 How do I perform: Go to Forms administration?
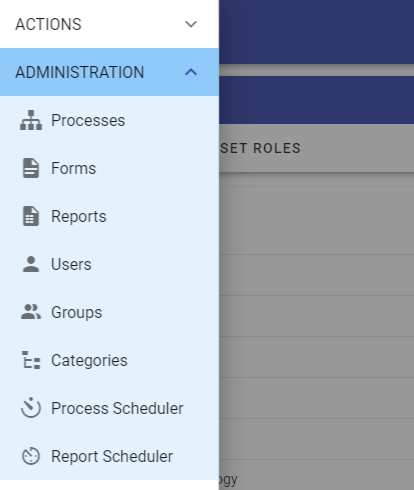(73, 168)
